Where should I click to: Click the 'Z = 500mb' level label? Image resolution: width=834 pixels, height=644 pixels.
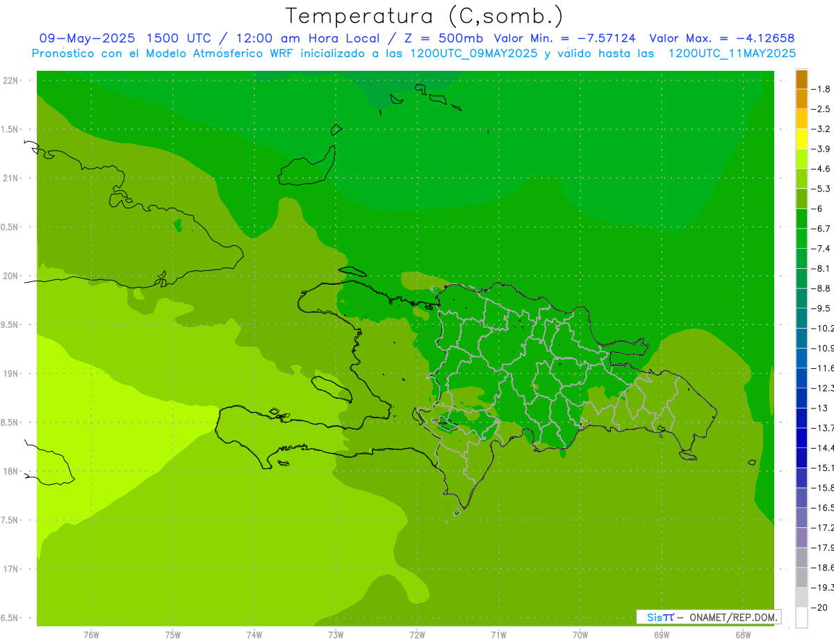tap(443, 38)
